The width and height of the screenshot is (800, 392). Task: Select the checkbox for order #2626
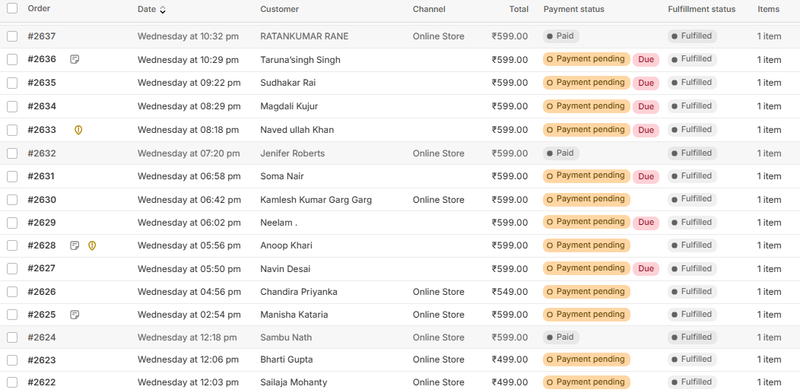coord(12,291)
